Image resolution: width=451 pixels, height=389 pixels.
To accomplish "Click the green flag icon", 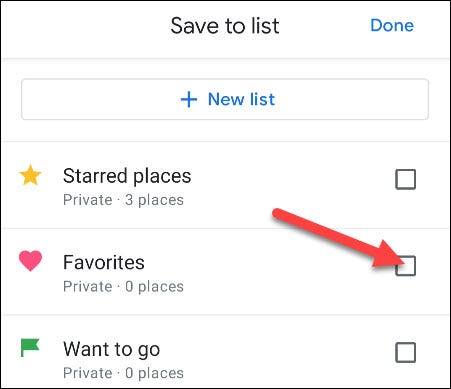I will coord(30,348).
